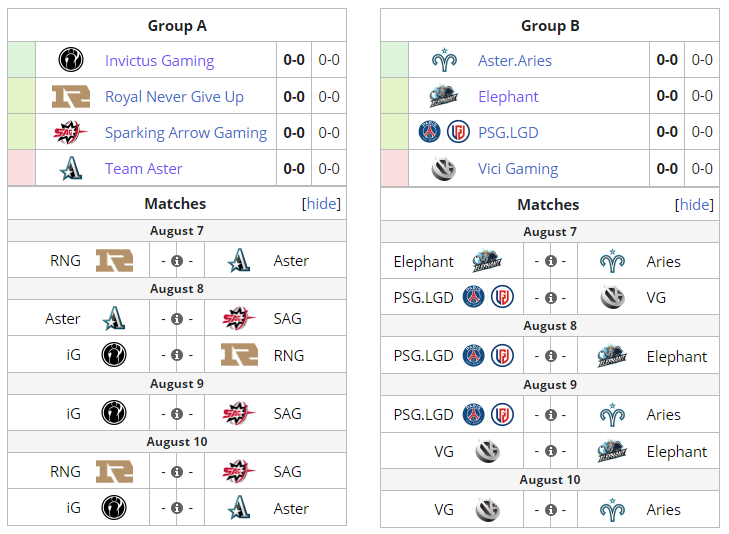Click the Vici Gaming logo in Group B standings
Screen dimensions: 729x534
(x=444, y=169)
